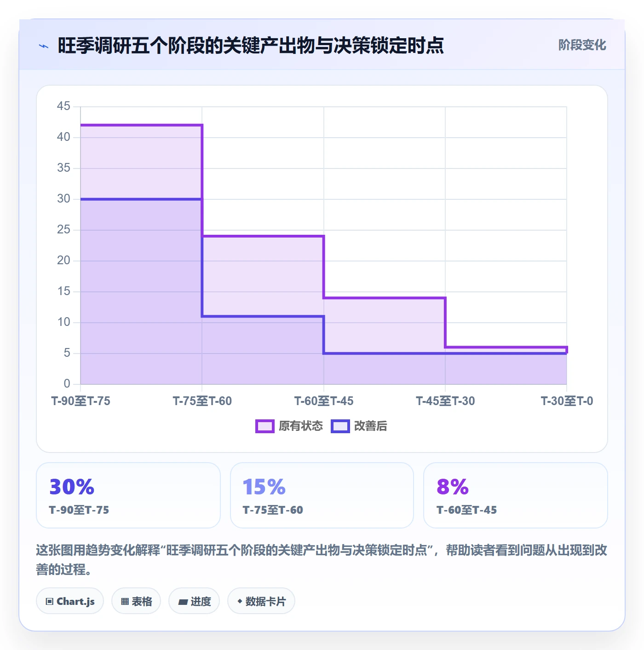Click the 25 y-axis tick label
Viewport: 644px width, 650px height.
(x=63, y=230)
